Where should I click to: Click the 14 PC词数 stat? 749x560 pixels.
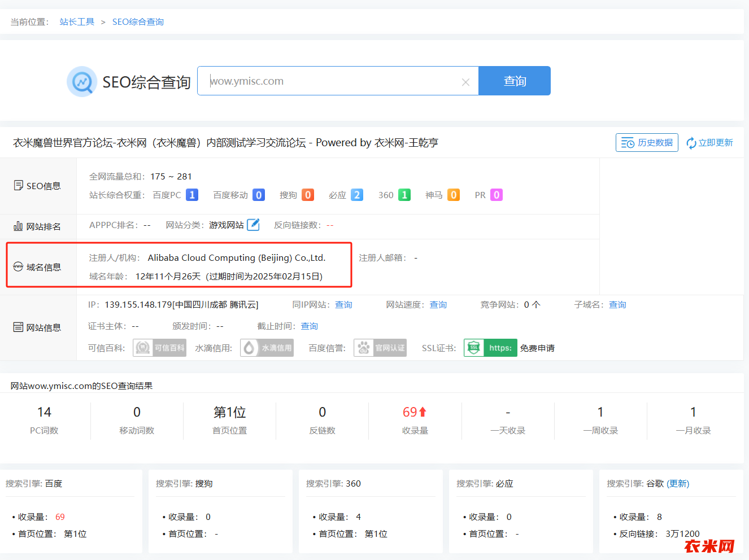pos(44,421)
